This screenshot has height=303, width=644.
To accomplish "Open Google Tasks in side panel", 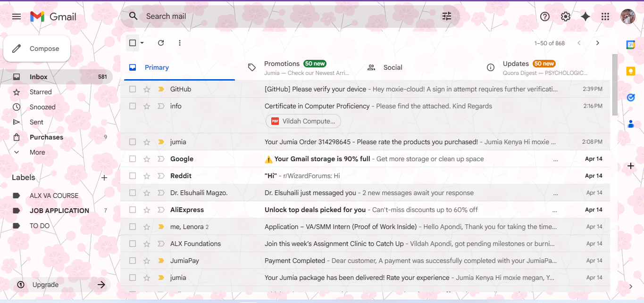I will click(631, 98).
